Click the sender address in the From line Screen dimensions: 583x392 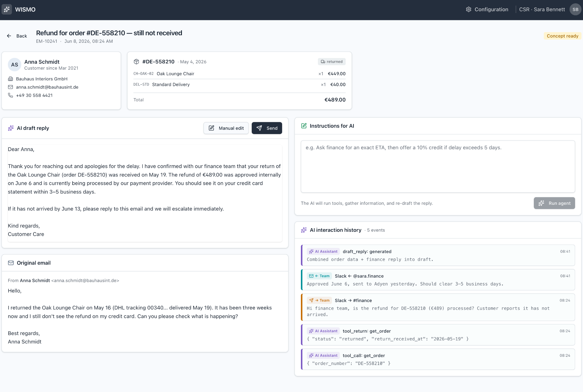click(x=85, y=281)
